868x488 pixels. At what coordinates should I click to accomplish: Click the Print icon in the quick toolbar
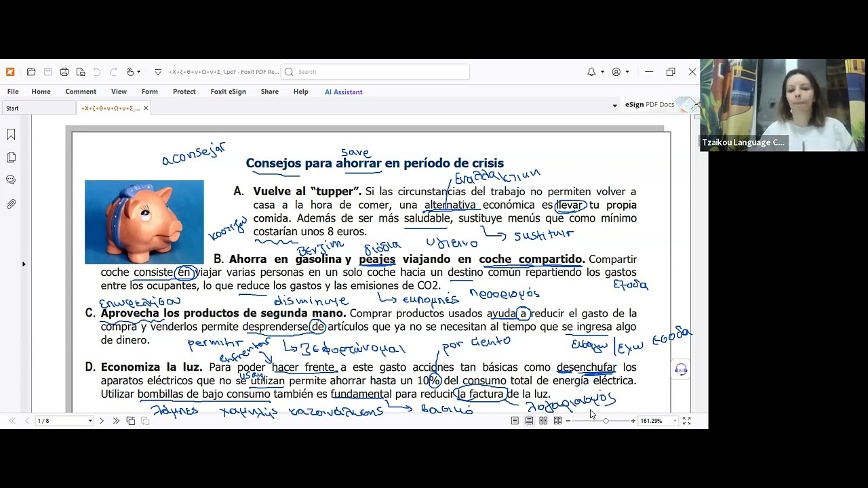click(64, 72)
